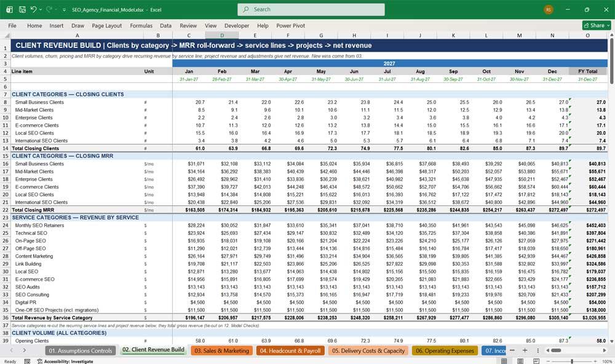
Task: Select column D header
Action: tap(222, 35)
